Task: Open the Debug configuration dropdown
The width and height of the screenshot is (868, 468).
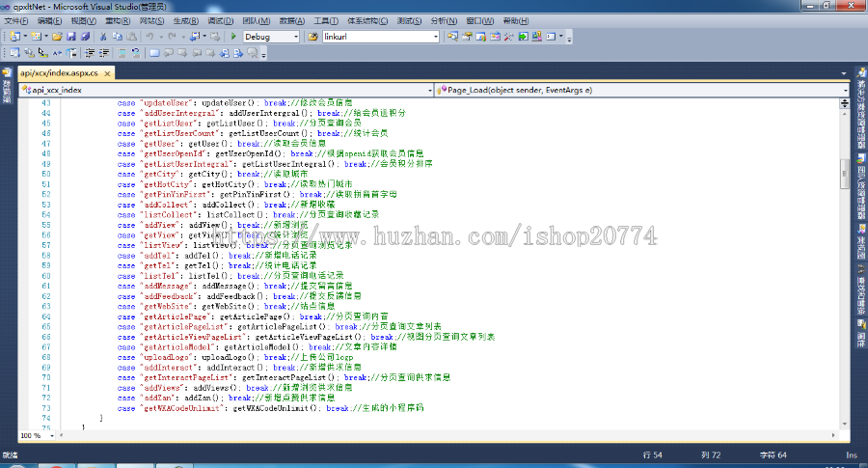Action: [295, 36]
